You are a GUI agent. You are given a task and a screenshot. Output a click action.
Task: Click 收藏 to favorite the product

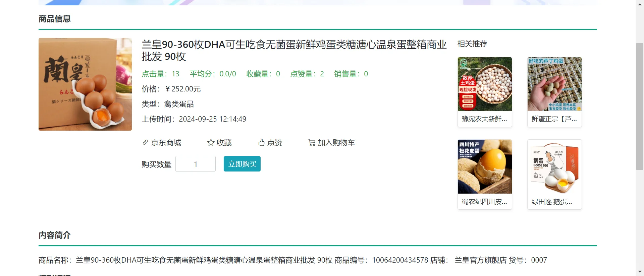224,143
